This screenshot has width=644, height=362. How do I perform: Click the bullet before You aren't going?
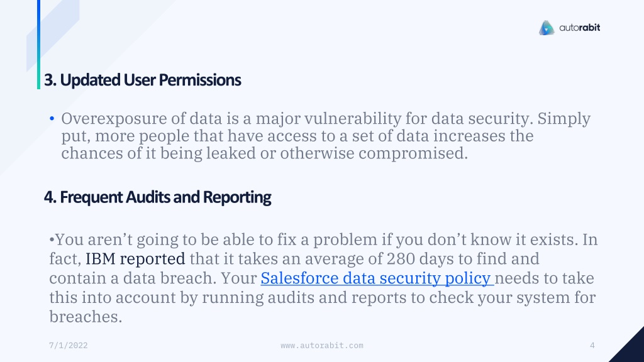click(52, 239)
